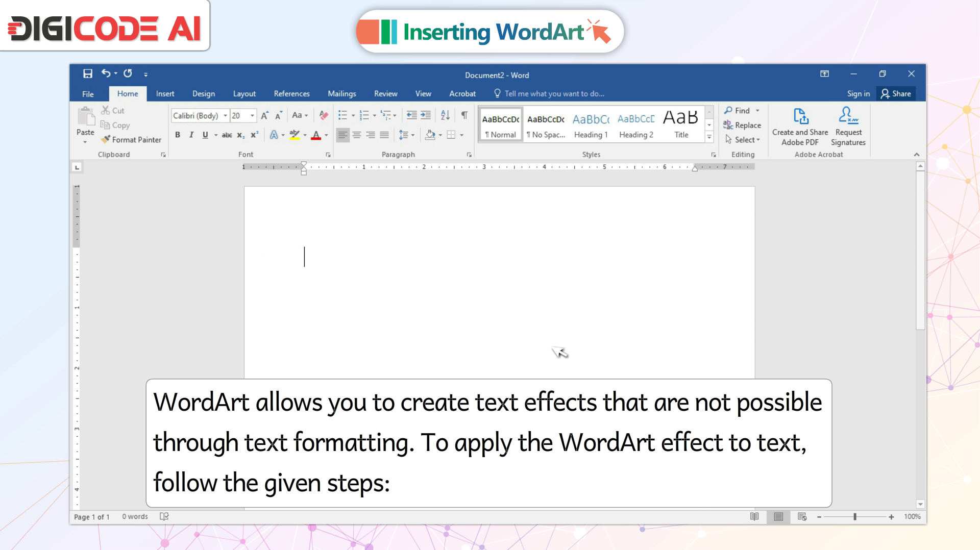Apply the red font color

coord(316,135)
